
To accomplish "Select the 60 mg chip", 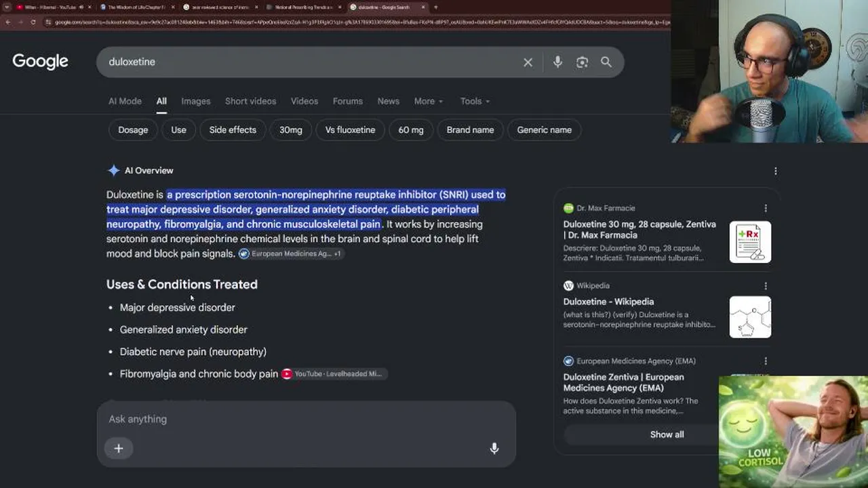I will [411, 130].
